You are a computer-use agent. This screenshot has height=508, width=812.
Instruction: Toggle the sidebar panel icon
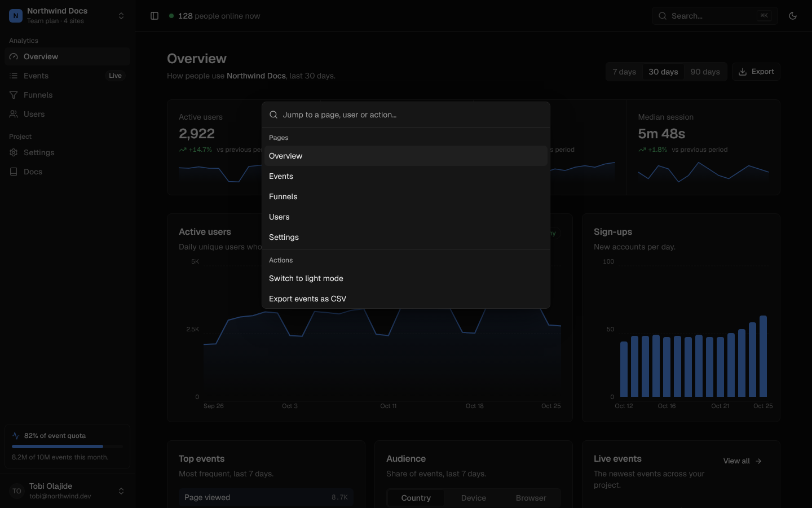[155, 16]
